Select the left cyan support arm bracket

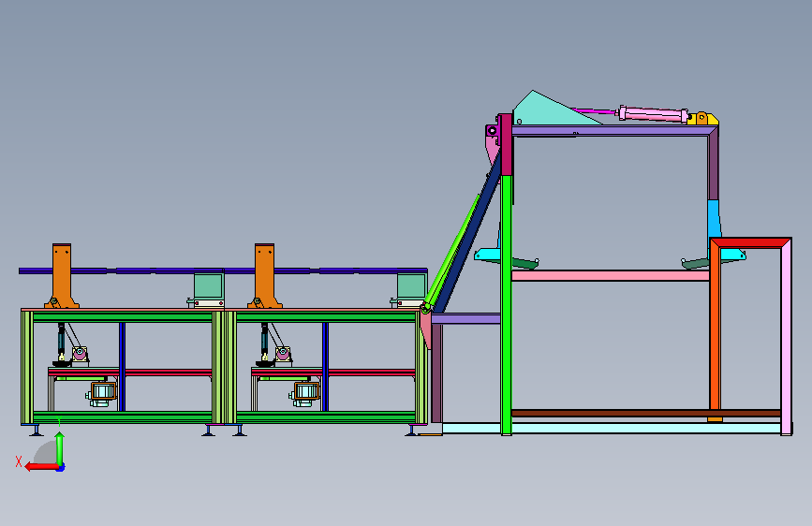[487, 255]
